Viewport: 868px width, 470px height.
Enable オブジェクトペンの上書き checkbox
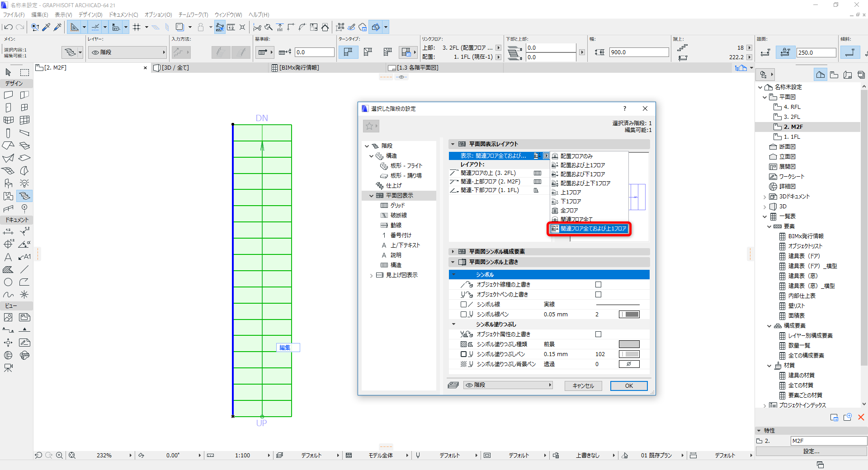click(598, 295)
